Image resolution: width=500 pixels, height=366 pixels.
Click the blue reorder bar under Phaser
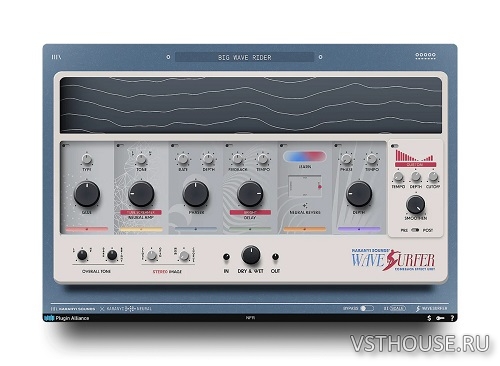[x=196, y=229]
